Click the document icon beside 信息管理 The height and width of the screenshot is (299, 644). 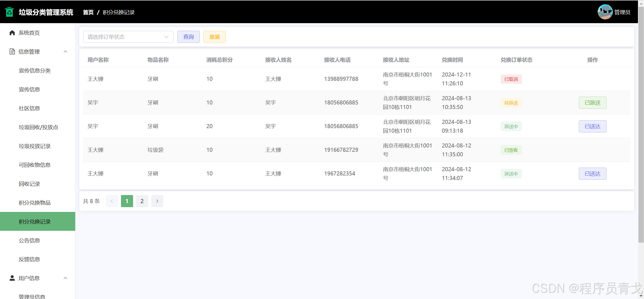[12, 52]
